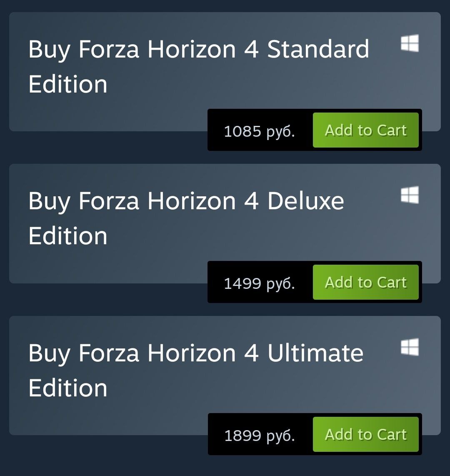The height and width of the screenshot is (476, 450).
Task: Click the word 'Ultimate' in the third title
Action: point(315,353)
